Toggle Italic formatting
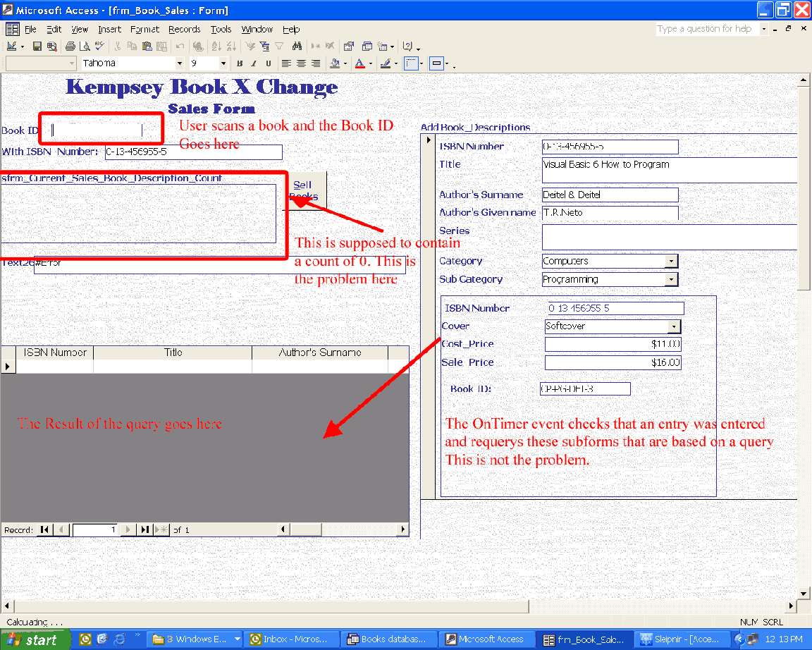 coord(254,63)
